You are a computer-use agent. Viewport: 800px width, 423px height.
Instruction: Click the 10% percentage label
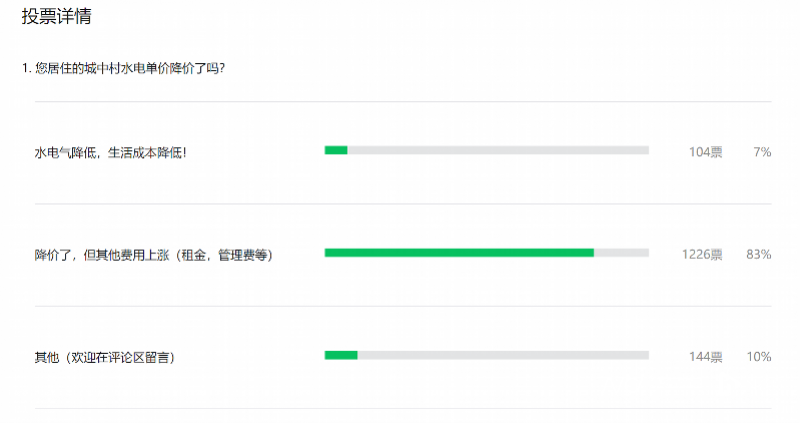pyautogui.click(x=759, y=357)
